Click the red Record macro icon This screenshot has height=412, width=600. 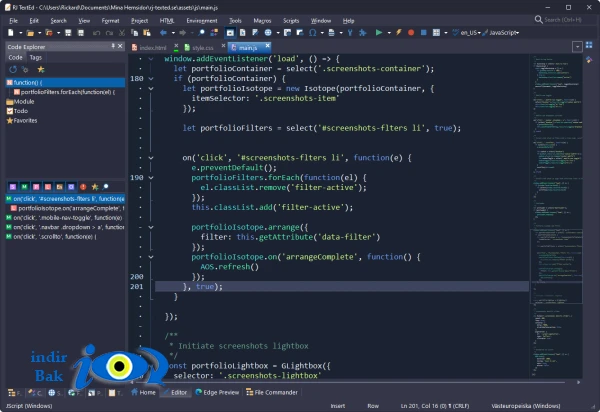(411, 33)
